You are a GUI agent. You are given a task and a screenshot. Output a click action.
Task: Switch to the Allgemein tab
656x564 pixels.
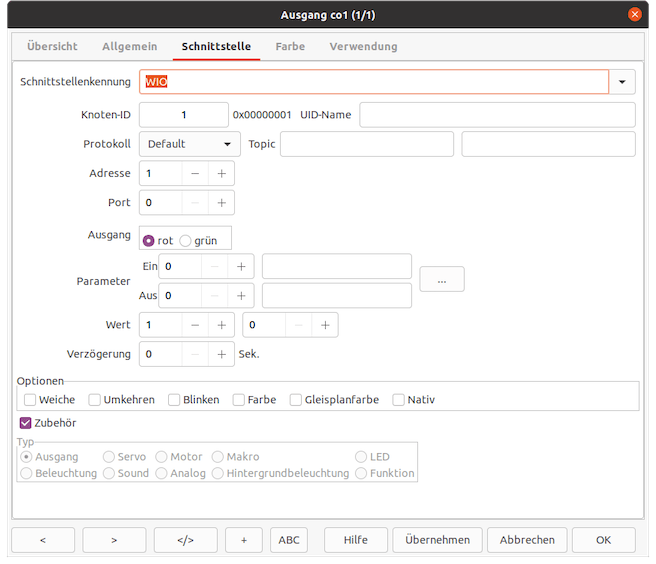click(129, 47)
